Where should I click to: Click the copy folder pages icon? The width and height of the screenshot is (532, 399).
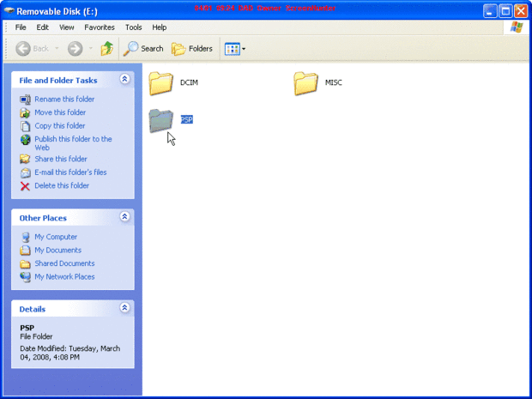[25, 126]
